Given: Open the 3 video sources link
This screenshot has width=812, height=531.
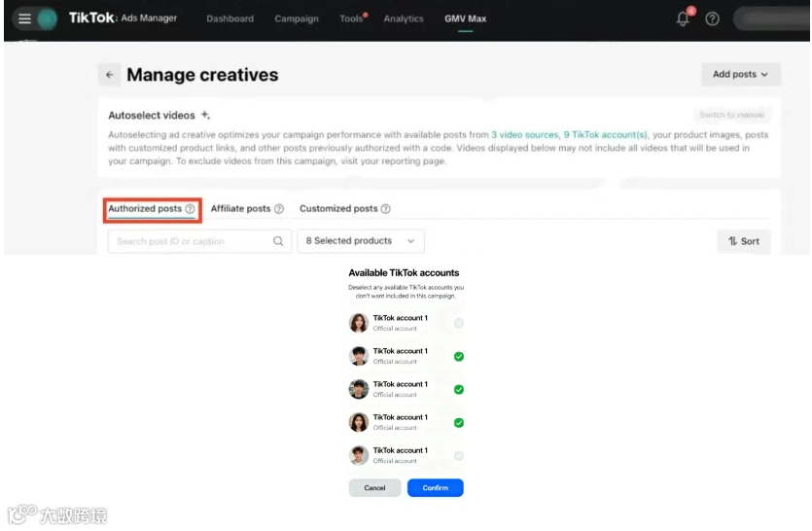Looking at the screenshot, I should coord(524,134).
